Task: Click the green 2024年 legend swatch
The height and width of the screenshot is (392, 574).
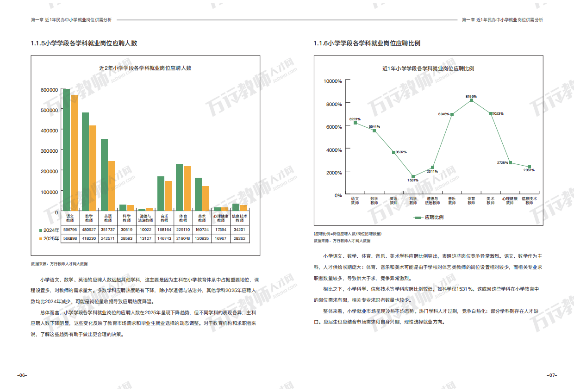Action: pos(41,230)
